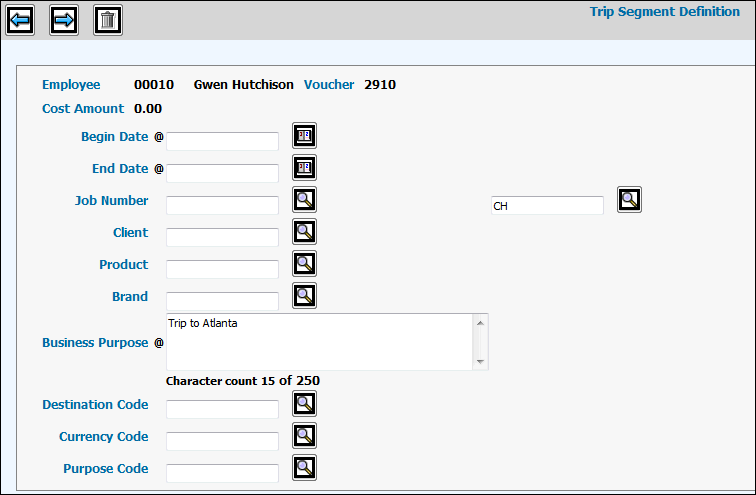The width and height of the screenshot is (756, 495).
Task: Click the Business Purpose text area
Action: coord(319,341)
